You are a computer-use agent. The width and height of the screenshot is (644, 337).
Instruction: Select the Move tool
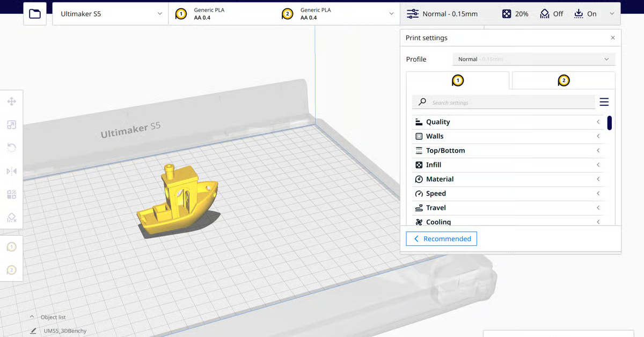[11, 101]
